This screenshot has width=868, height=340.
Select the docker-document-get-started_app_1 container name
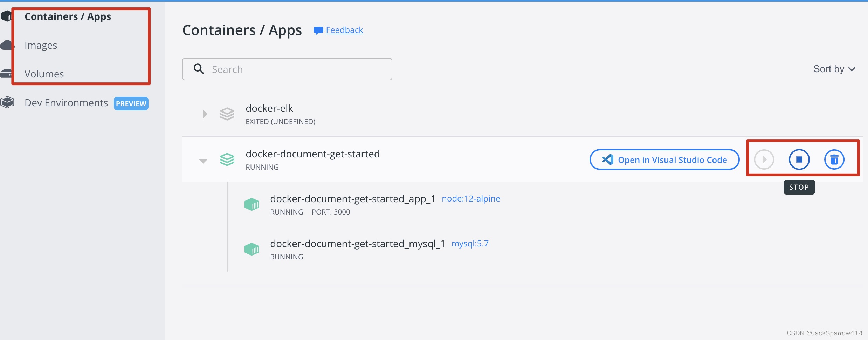[353, 199]
